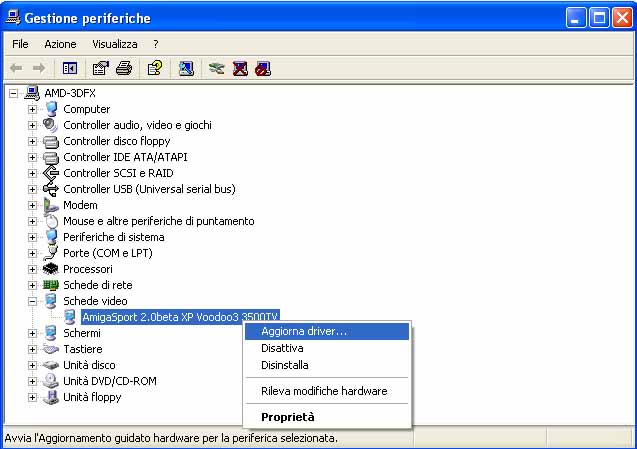
Task: Click the Schede di rete network card icon
Action: coord(51,285)
